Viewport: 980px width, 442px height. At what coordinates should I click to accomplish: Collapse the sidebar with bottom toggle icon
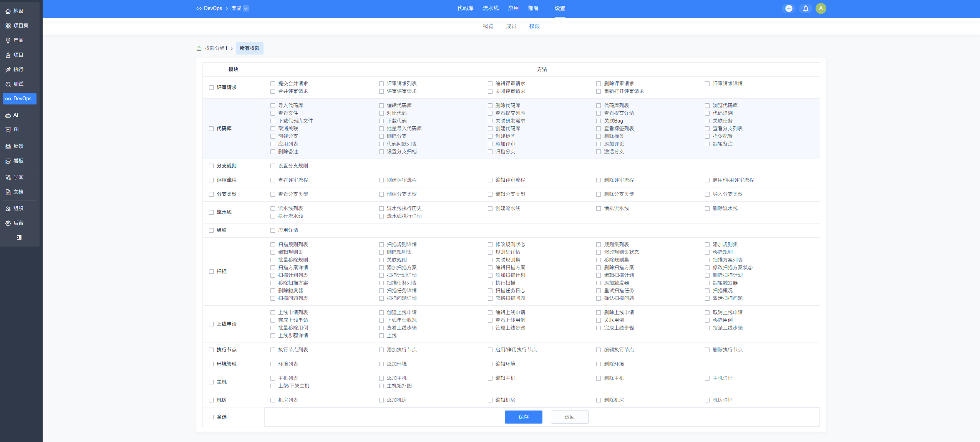click(19, 238)
